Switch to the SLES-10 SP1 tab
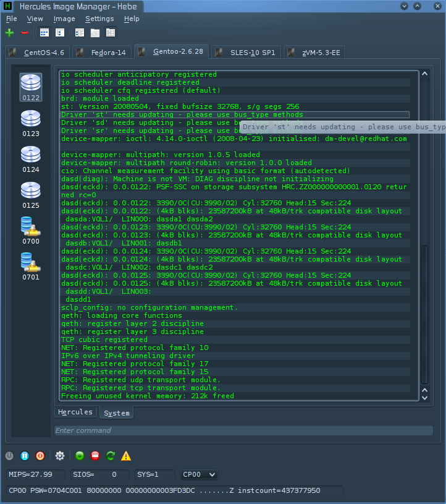This screenshot has height=504, width=446. point(246,53)
